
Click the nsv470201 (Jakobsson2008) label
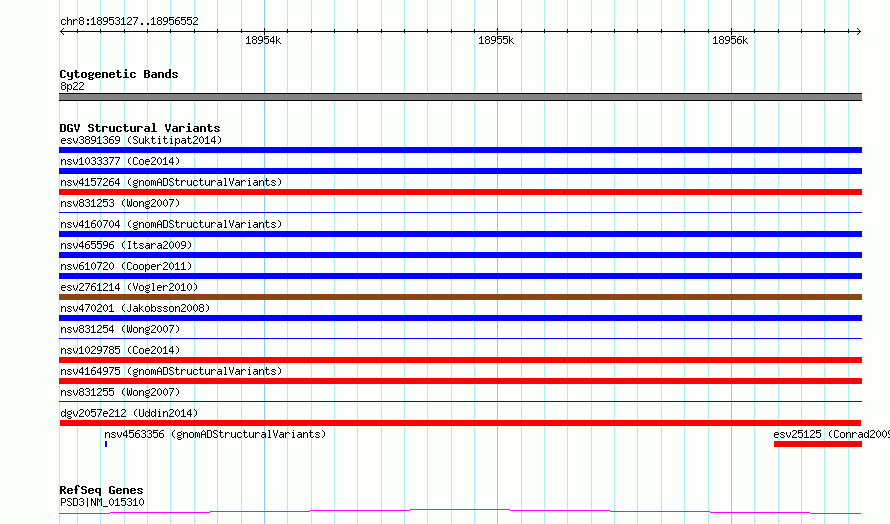tap(135, 308)
